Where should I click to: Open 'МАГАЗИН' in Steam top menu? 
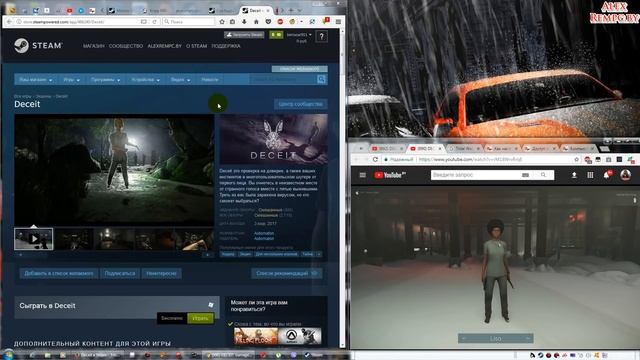[x=94, y=46]
